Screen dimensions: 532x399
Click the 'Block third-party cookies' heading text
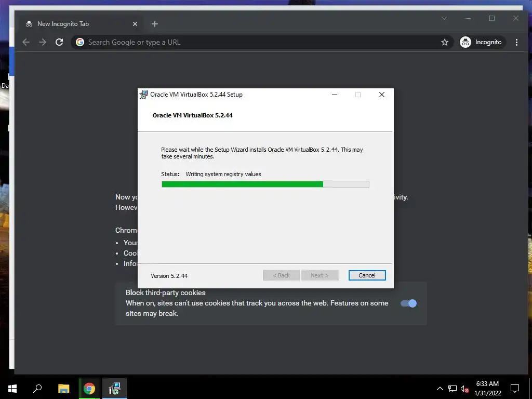tap(166, 292)
